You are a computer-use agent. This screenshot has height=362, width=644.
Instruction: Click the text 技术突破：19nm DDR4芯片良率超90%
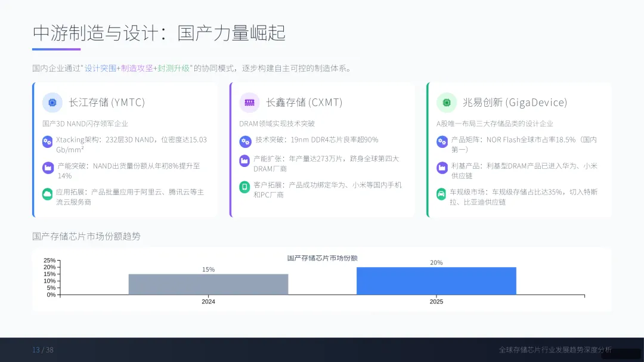click(x=317, y=140)
